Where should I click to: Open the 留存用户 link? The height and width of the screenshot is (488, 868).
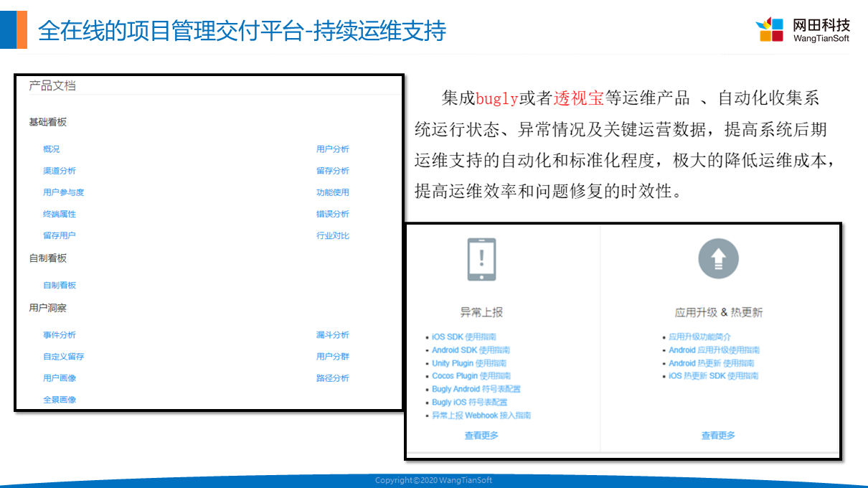coord(60,235)
